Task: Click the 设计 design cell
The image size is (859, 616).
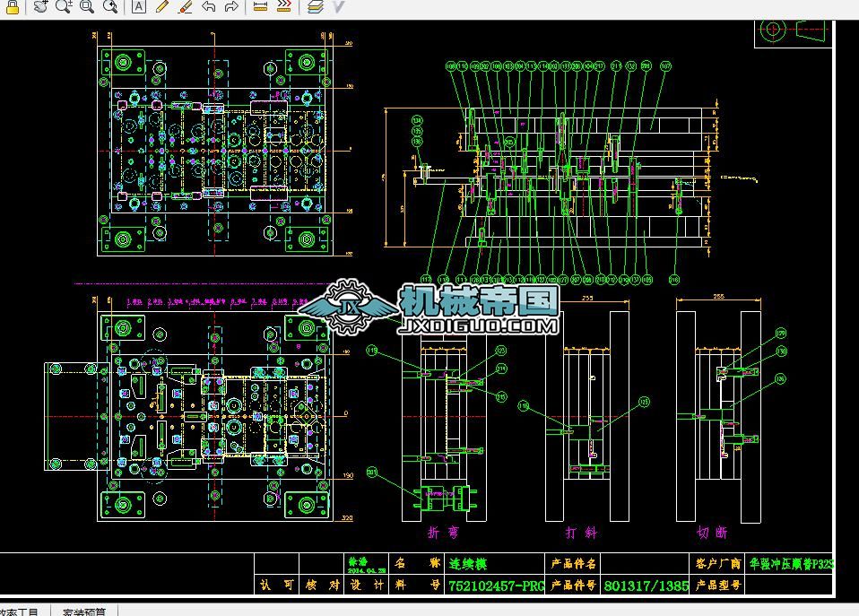Action: [x=367, y=585]
